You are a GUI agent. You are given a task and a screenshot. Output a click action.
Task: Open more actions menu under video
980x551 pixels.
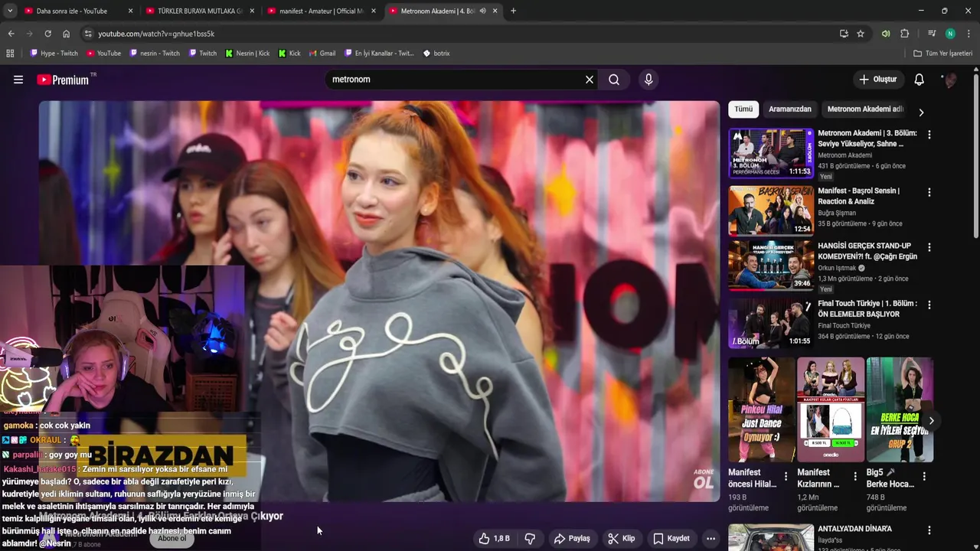710,539
